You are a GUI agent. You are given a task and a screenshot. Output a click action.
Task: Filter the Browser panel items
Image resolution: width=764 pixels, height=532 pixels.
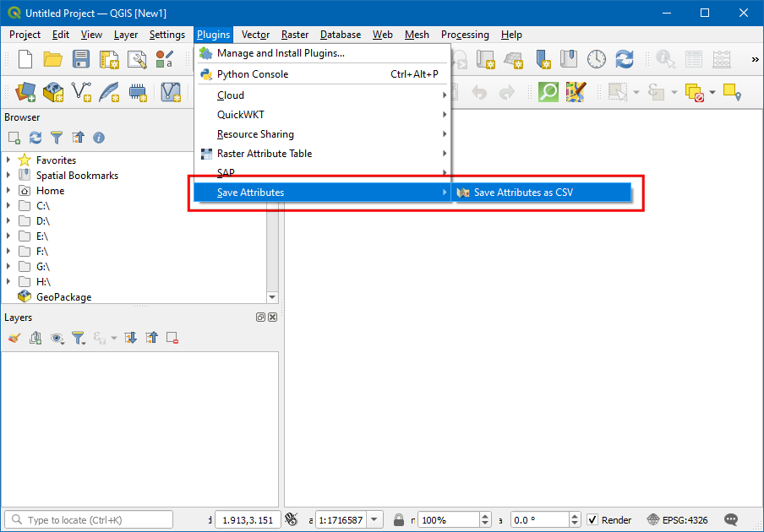[56, 137]
